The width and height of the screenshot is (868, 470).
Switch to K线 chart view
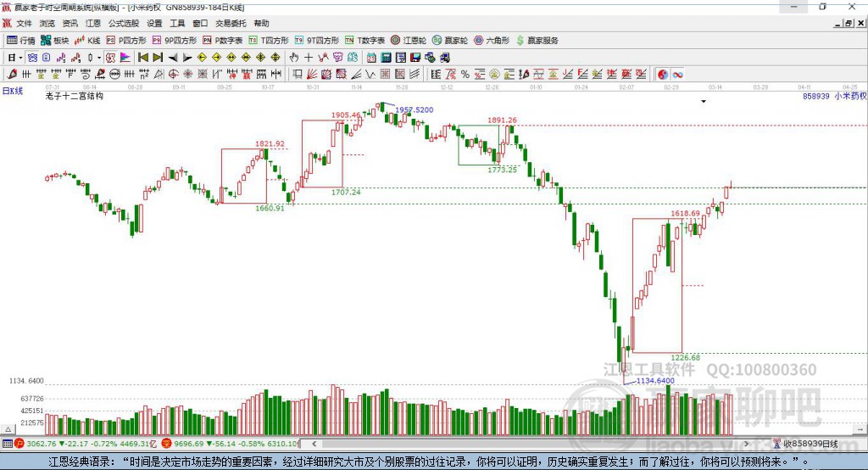click(87, 41)
